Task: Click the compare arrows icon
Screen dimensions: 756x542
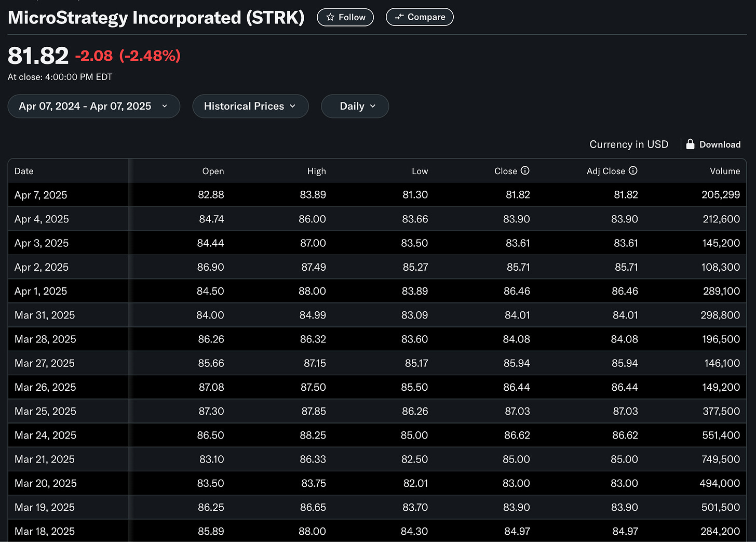Action: point(399,17)
